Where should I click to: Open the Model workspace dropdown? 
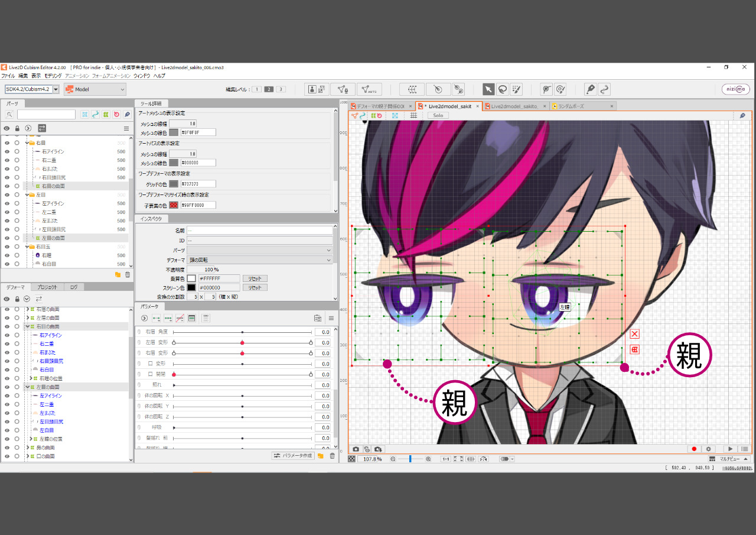click(x=95, y=89)
